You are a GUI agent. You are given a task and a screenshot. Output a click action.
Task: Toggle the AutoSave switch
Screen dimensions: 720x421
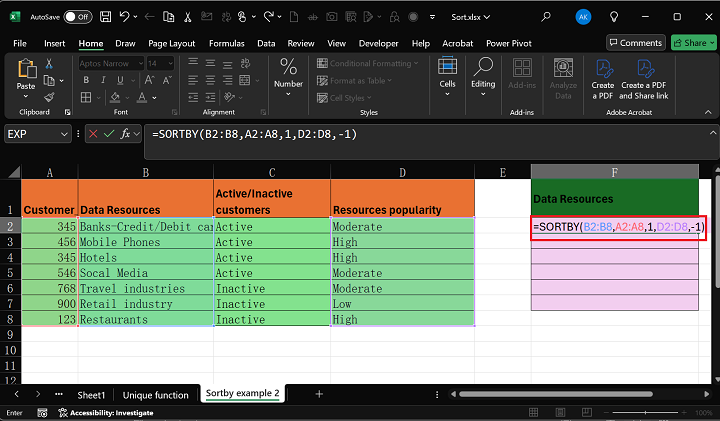click(77, 17)
